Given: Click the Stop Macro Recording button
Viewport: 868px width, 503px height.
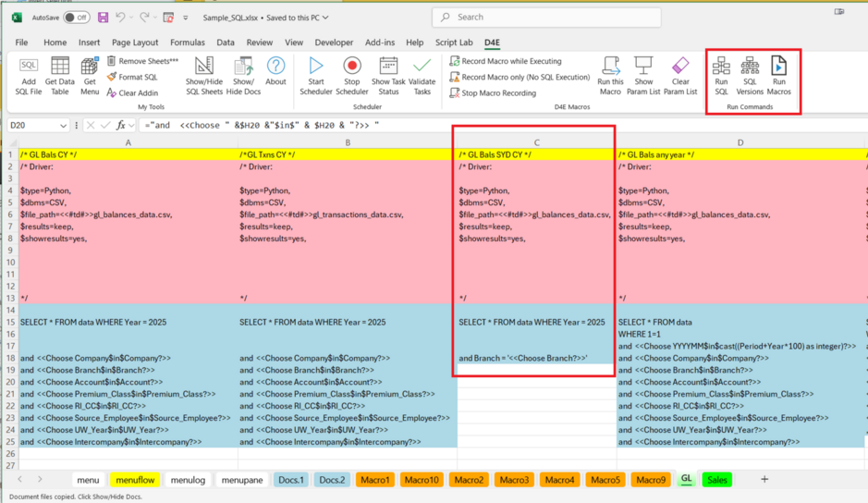Looking at the screenshot, I should click(492, 92).
